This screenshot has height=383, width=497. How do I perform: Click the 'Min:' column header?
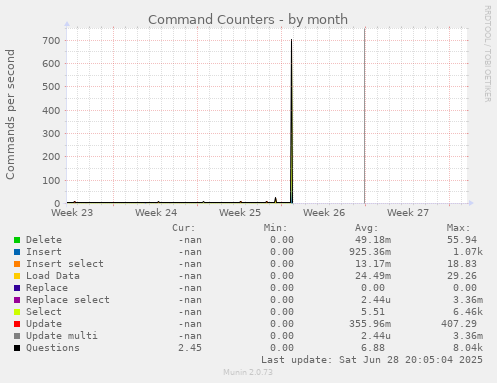(275, 228)
